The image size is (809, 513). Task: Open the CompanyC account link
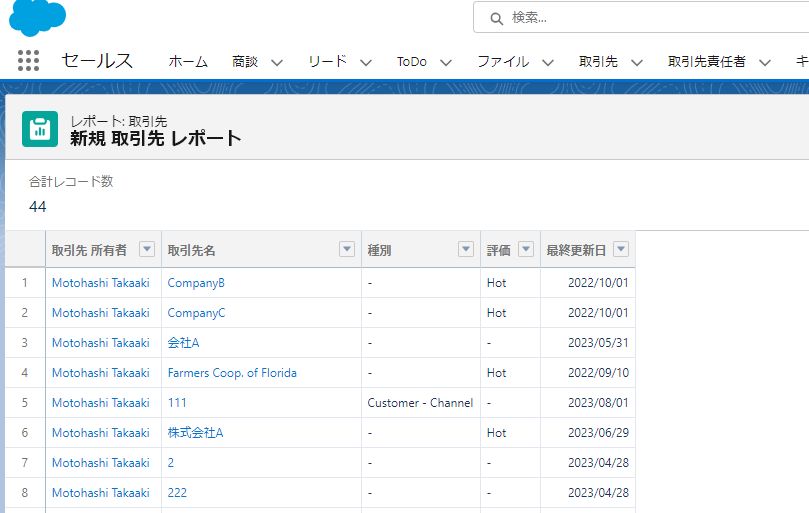point(196,313)
